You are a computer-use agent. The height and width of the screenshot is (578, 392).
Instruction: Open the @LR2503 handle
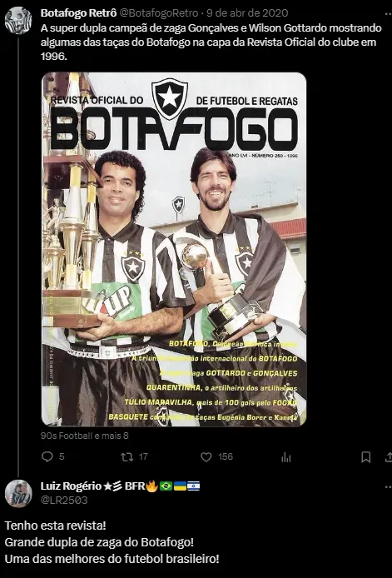[x=64, y=500]
